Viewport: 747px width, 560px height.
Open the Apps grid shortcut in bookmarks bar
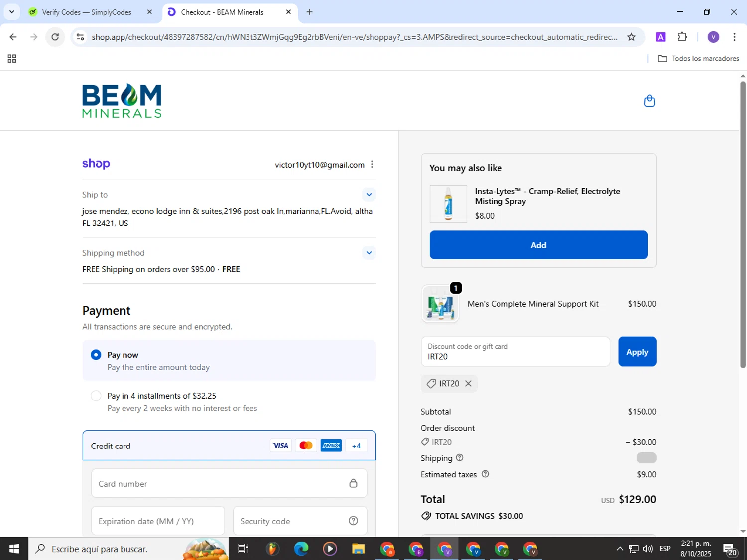(12, 59)
